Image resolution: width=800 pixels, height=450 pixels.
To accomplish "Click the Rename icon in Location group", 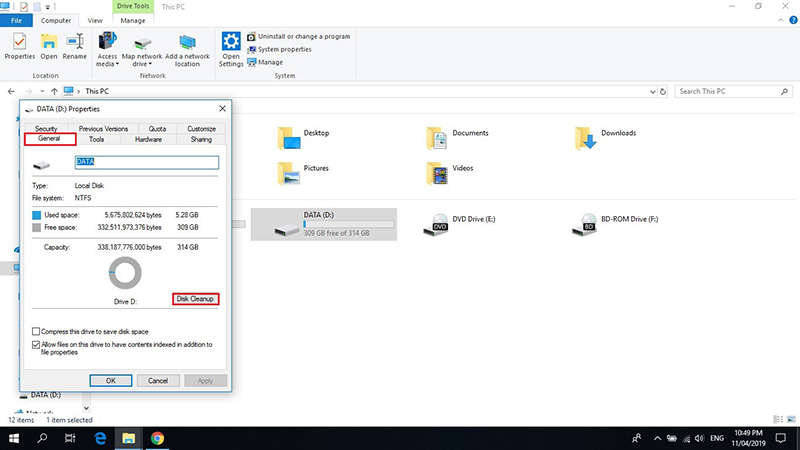I will [x=74, y=46].
